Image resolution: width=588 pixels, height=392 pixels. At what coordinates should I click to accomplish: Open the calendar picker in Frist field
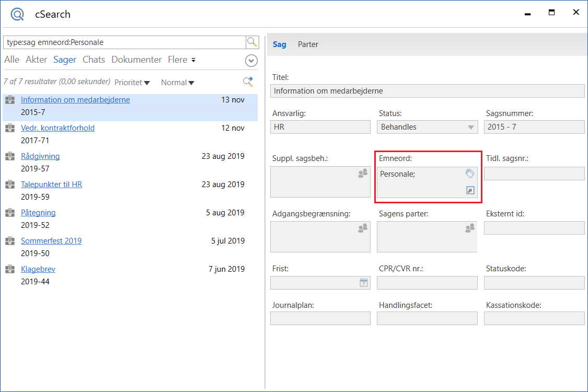pyautogui.click(x=364, y=283)
